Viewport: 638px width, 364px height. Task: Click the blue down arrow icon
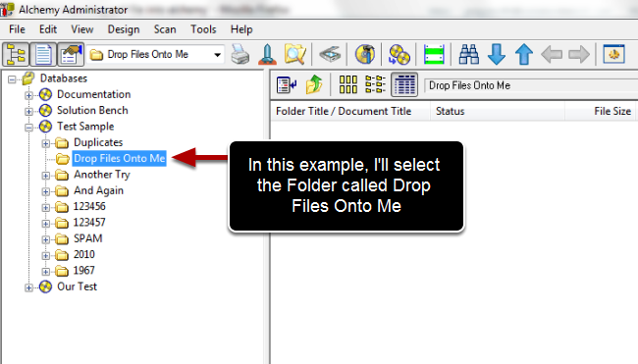click(497, 55)
